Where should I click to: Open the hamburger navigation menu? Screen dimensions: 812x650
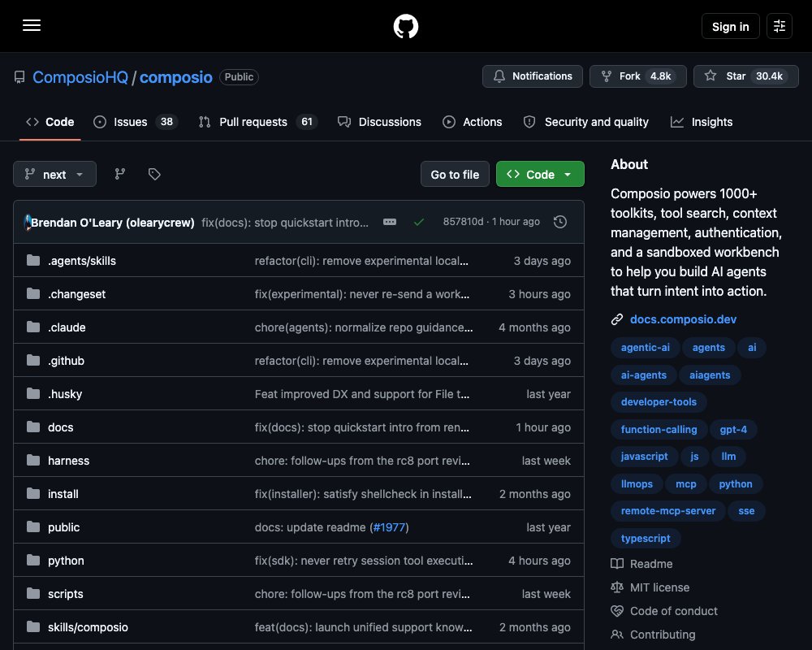pyautogui.click(x=32, y=25)
